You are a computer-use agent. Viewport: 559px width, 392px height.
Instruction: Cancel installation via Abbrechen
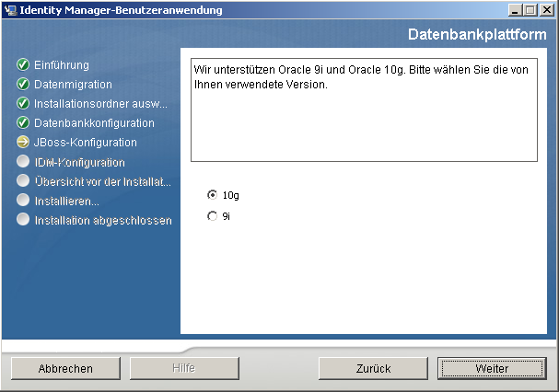[x=65, y=368]
